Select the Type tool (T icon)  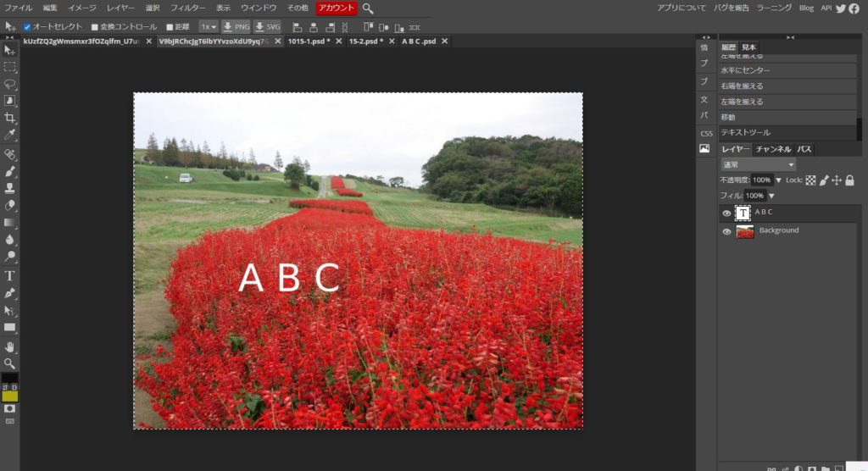9,275
